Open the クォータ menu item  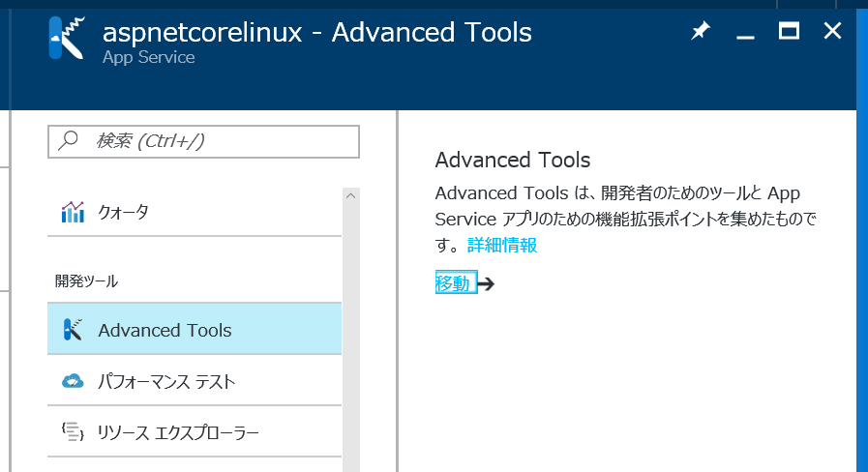coord(195,212)
